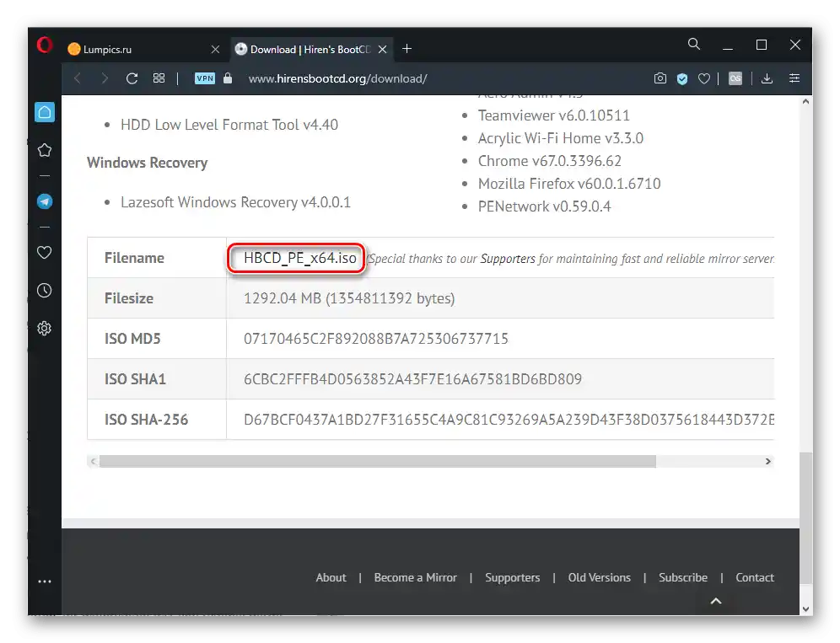Image resolution: width=840 pixels, height=643 pixels.
Task: Click the page vertical scrollbar thumb
Action: point(805,518)
